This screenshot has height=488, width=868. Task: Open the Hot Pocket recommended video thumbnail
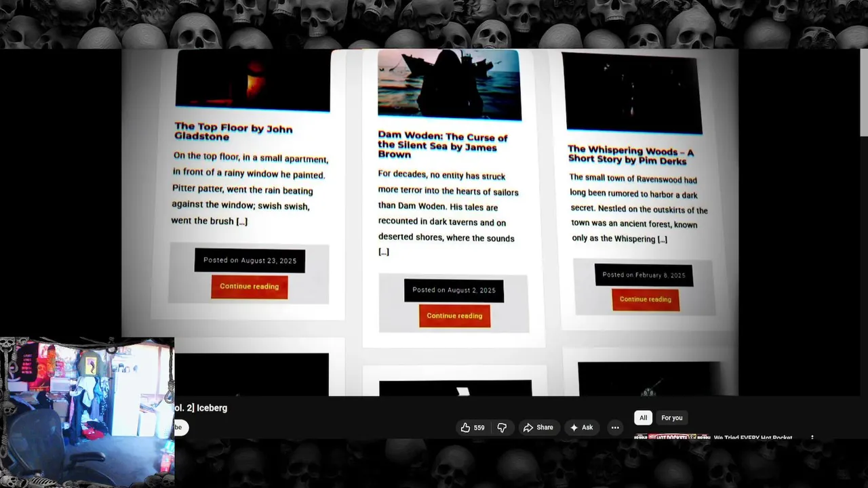point(672,437)
